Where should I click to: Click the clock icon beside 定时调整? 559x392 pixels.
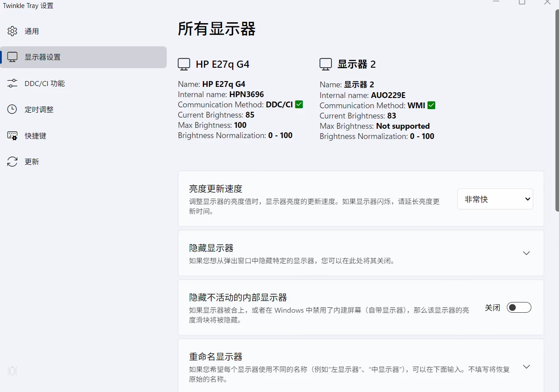tap(12, 110)
